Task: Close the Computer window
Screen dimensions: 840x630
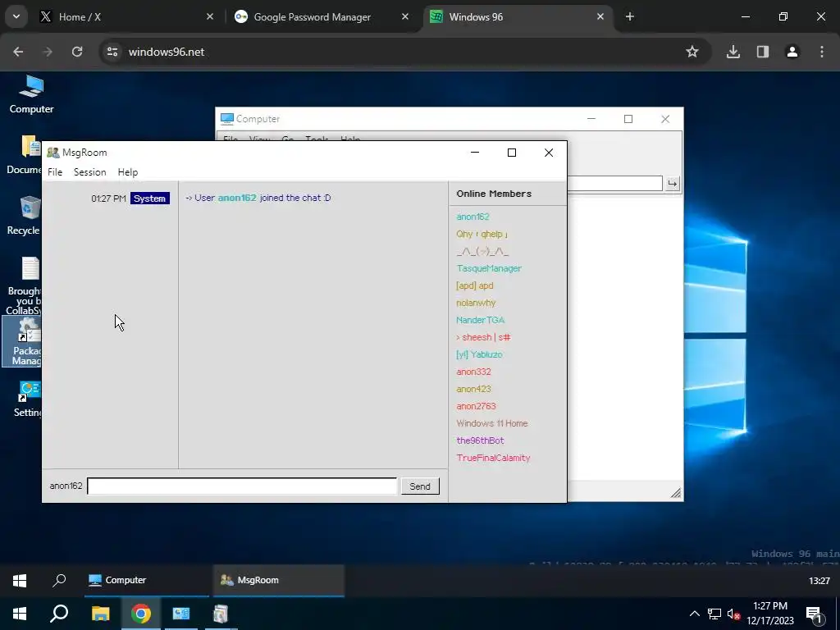Action: (665, 119)
